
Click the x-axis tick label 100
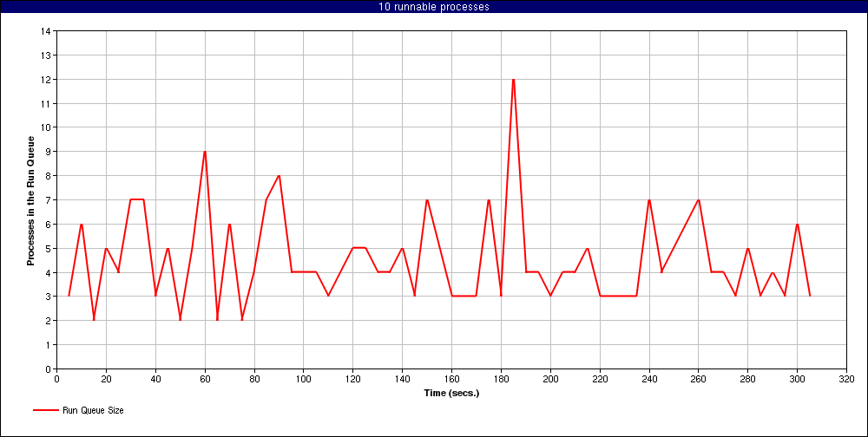click(303, 379)
